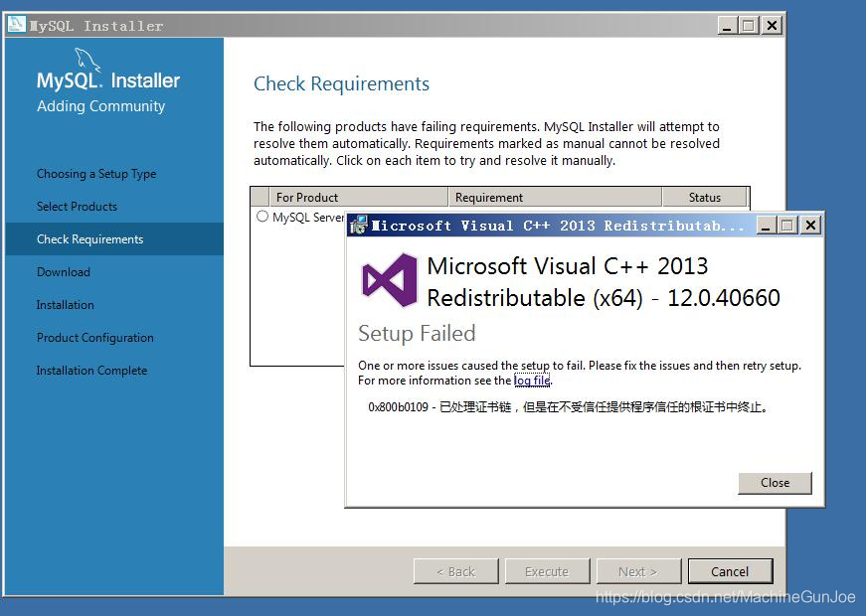Click the Check Requirements page heading
This screenshot has width=866, height=616.
coord(341,83)
